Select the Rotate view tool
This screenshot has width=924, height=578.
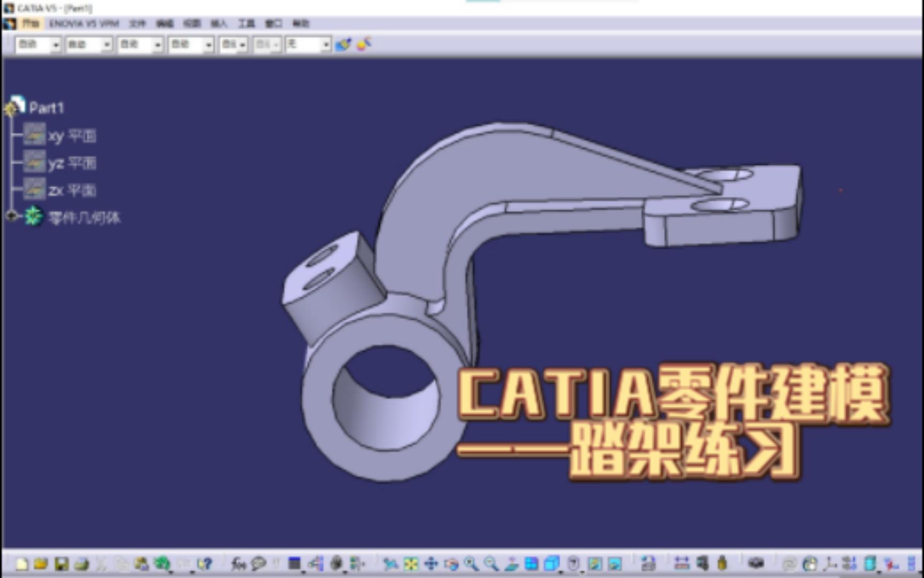pos(451,564)
